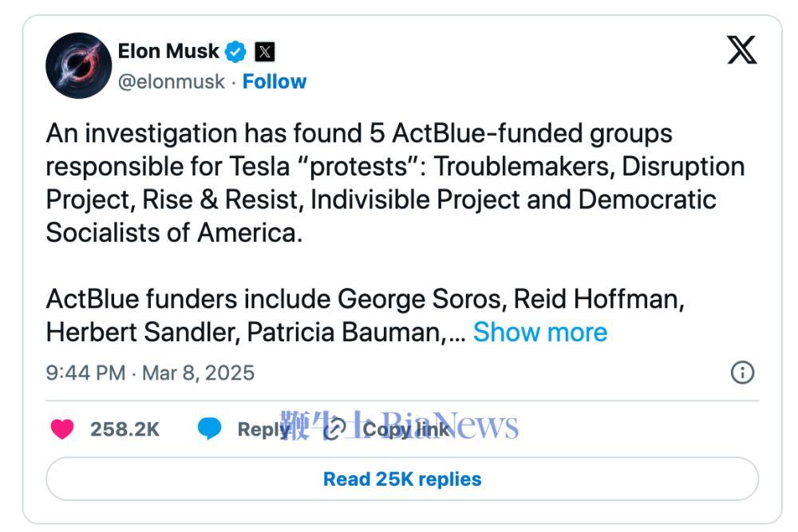Click the blue speech bubble reply icon

pos(209,428)
